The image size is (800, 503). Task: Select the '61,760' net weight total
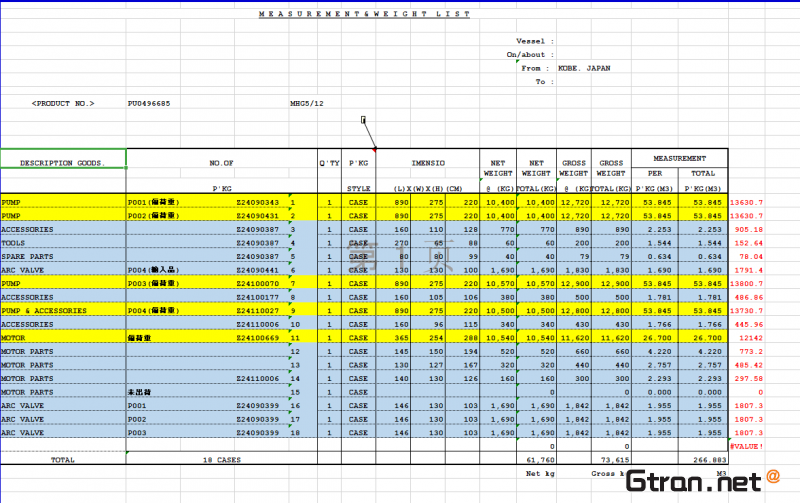pyautogui.click(x=540, y=460)
